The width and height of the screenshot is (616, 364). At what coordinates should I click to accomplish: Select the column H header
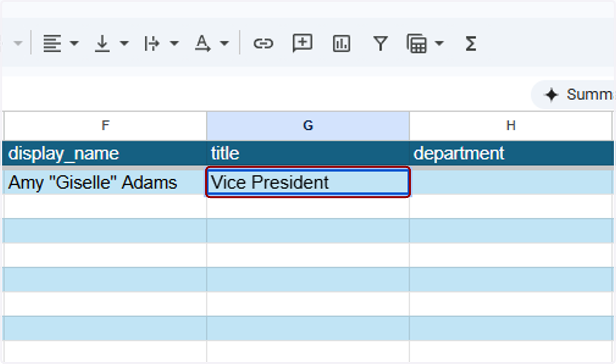point(511,126)
